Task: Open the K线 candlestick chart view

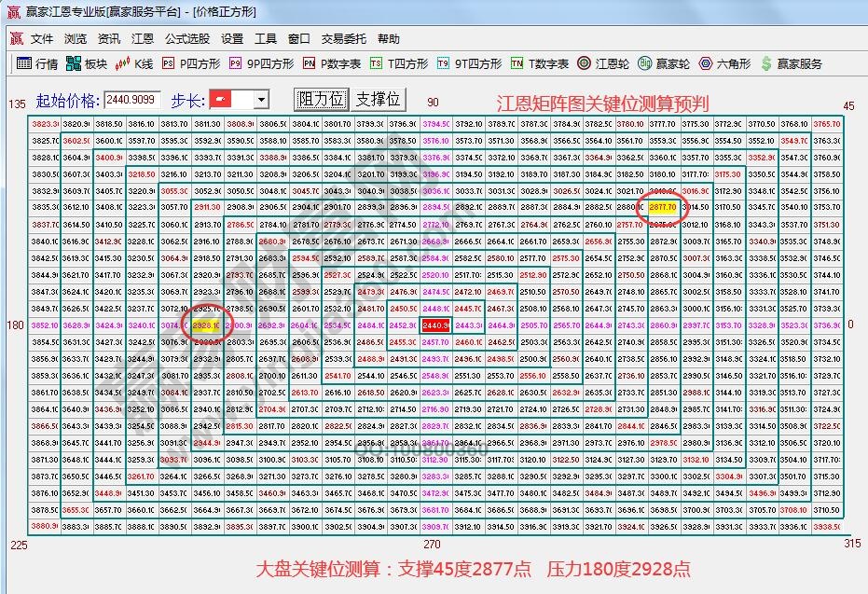Action: coord(138,63)
